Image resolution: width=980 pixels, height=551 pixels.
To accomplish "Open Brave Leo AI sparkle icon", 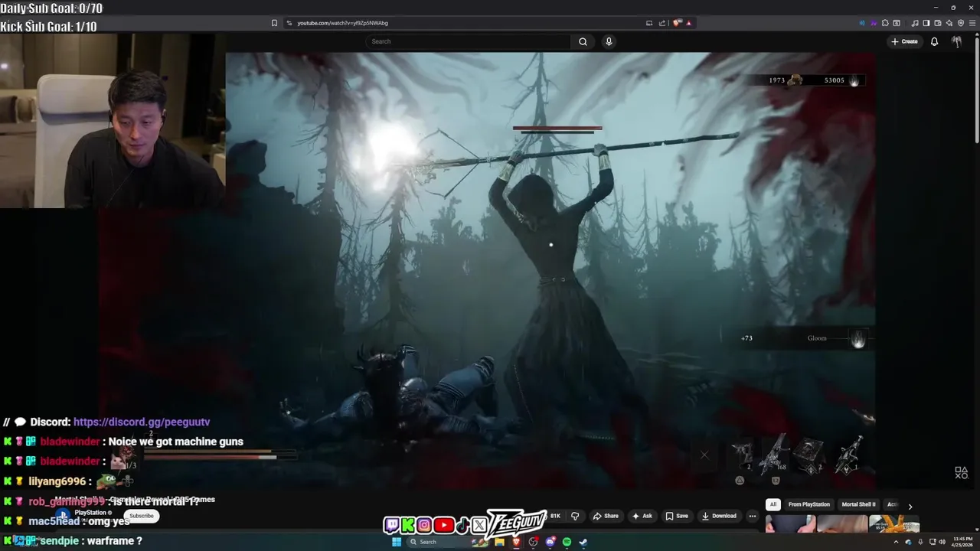I will click(949, 23).
